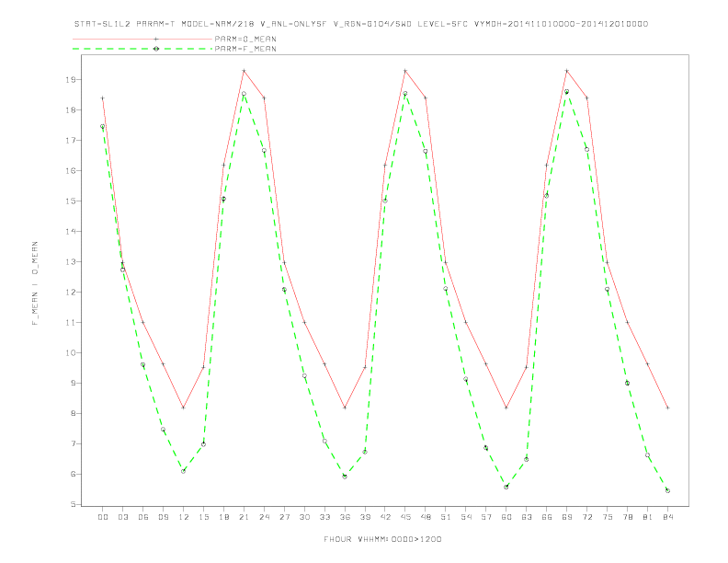Click x-axis tick label 33
The height and width of the screenshot is (563, 728).
[324, 517]
